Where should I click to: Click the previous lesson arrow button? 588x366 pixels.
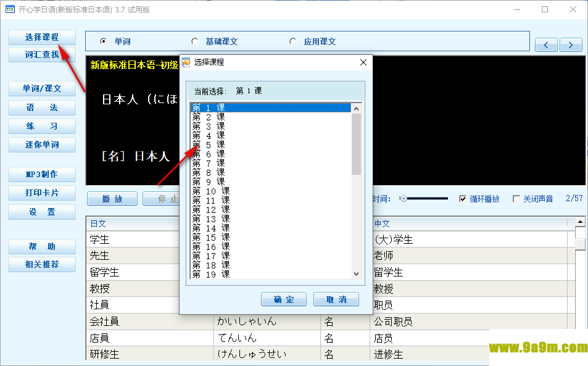click(545, 44)
